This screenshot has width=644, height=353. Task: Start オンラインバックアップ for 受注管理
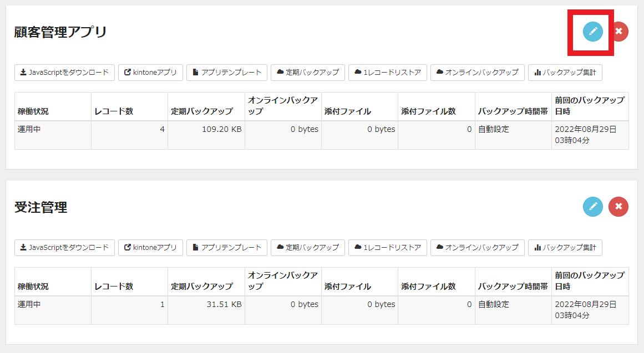[x=477, y=248]
